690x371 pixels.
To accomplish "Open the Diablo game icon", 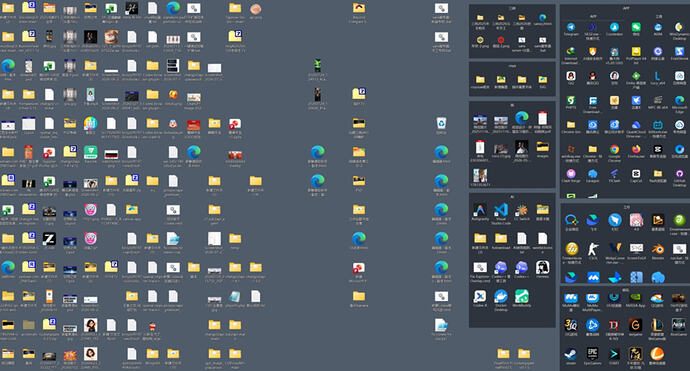I will (x=614, y=325).
